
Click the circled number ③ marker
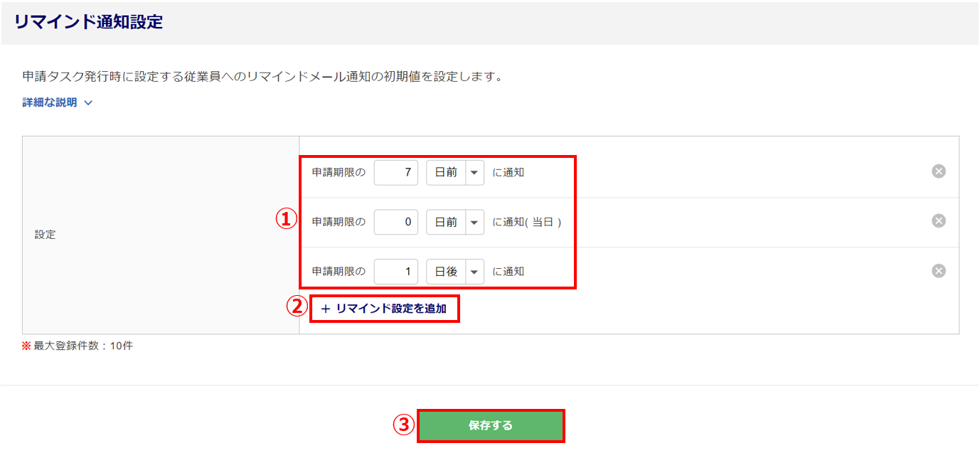point(403,425)
